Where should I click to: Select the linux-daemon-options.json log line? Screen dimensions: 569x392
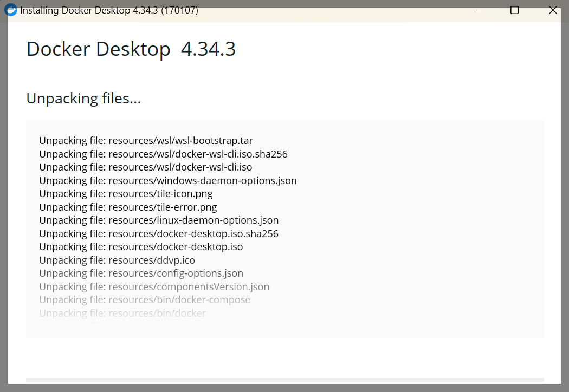[x=159, y=220]
